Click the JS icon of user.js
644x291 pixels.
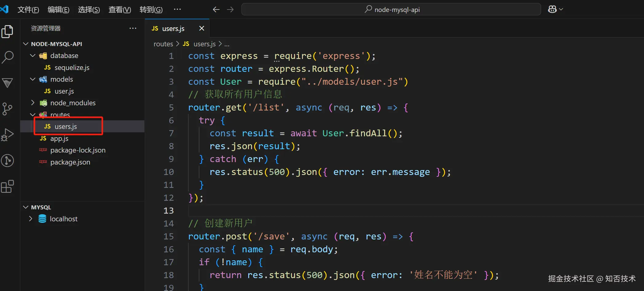pos(47,91)
